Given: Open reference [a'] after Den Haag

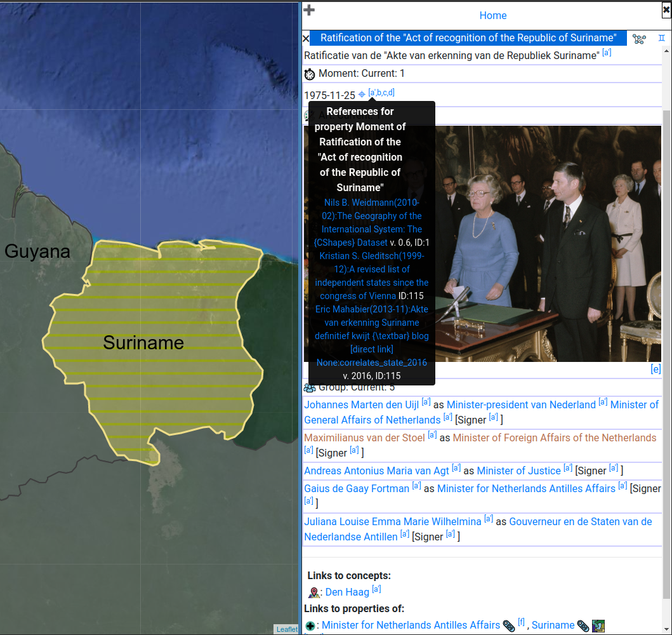Looking at the screenshot, I should tap(376, 589).
